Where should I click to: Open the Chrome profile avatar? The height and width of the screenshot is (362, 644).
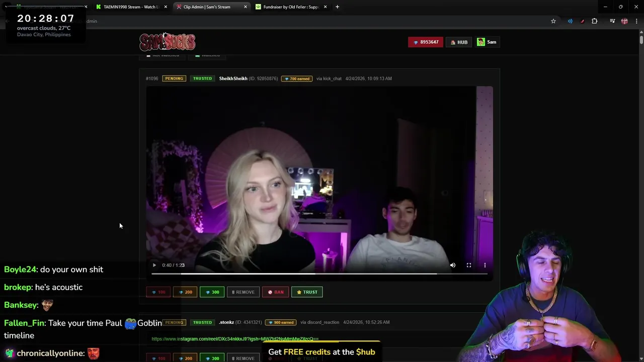[624, 21]
